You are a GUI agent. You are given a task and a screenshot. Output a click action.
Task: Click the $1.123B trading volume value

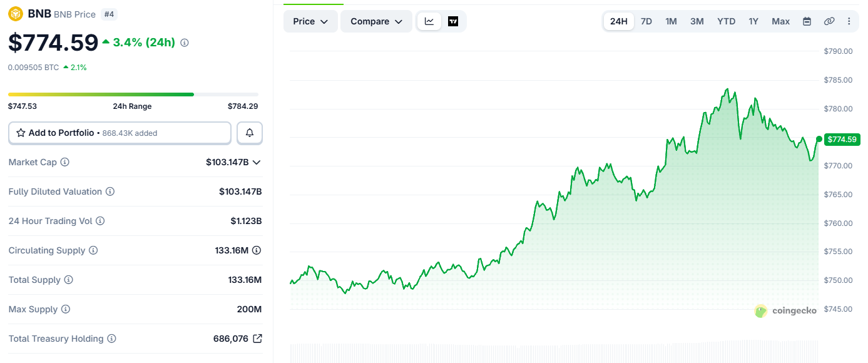(246, 221)
